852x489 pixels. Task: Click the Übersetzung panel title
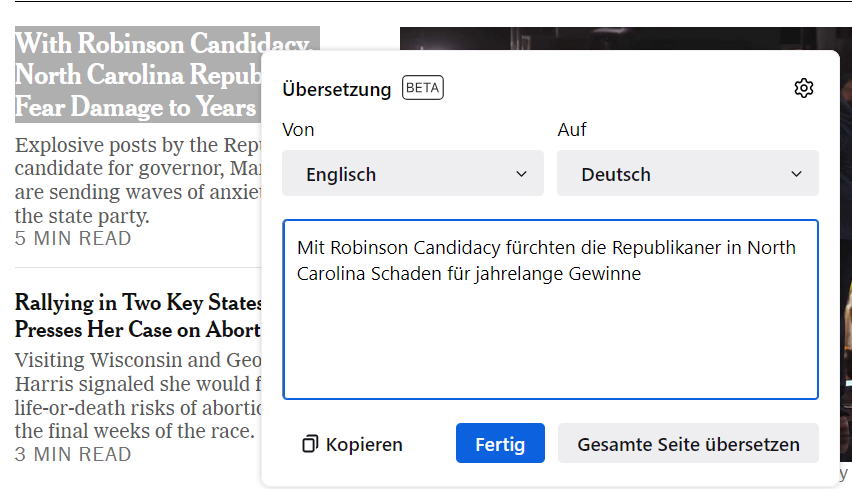(x=336, y=89)
